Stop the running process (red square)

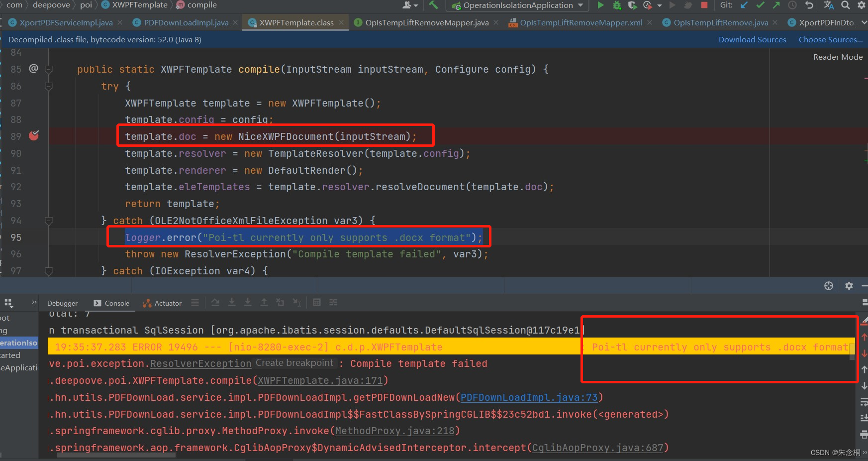704,5
